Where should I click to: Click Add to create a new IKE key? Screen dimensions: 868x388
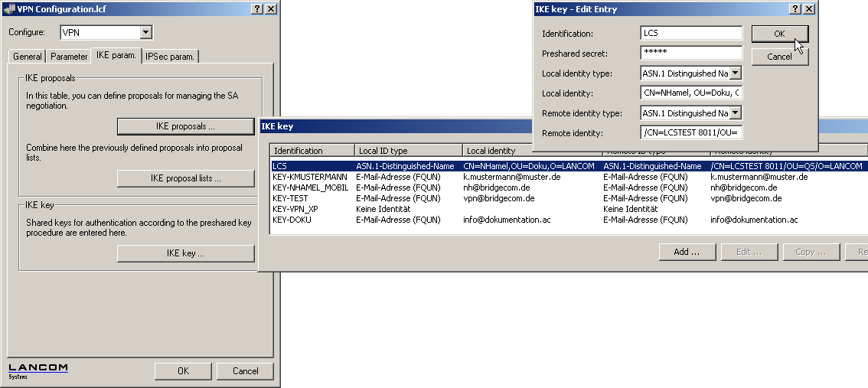[687, 252]
